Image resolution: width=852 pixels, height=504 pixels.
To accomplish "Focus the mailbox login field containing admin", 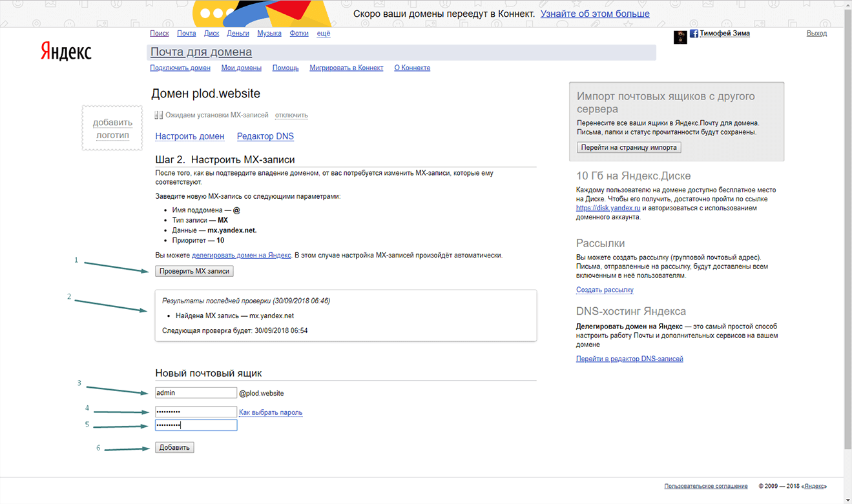I will pyautogui.click(x=196, y=393).
